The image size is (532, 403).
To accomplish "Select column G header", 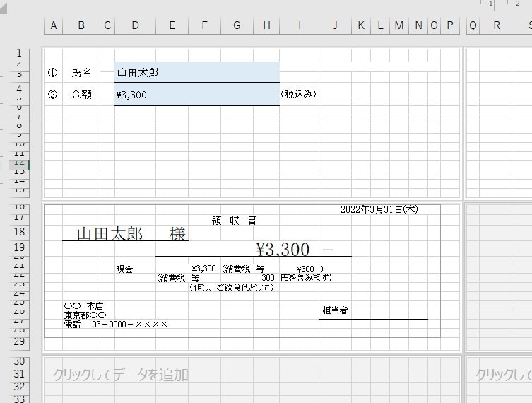I will coord(237,25).
